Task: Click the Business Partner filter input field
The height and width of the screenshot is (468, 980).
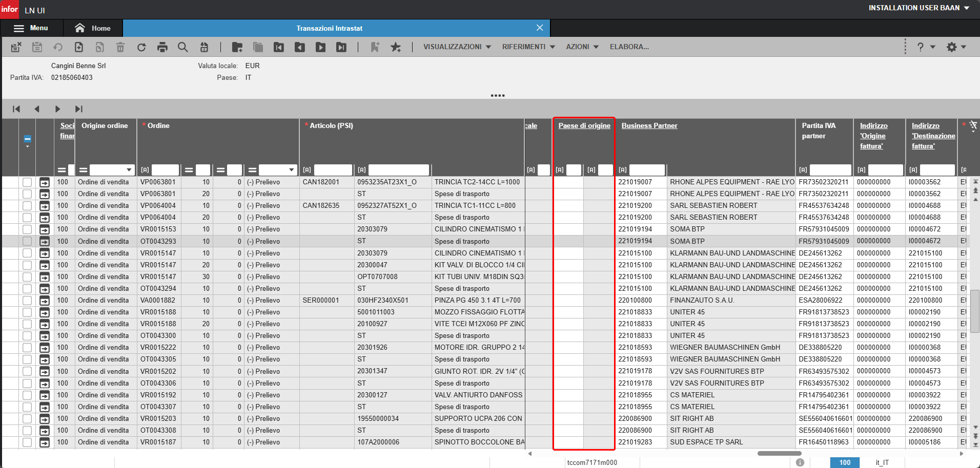Action: (647, 170)
